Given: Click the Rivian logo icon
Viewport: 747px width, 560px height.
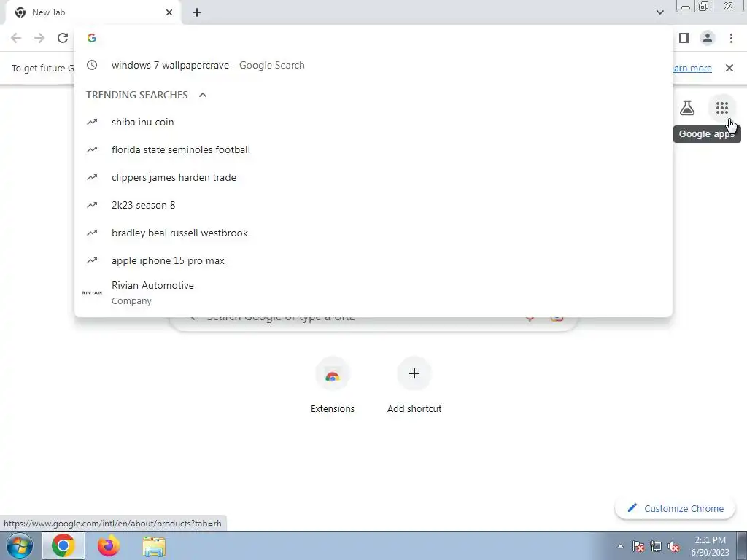Looking at the screenshot, I should (x=92, y=293).
